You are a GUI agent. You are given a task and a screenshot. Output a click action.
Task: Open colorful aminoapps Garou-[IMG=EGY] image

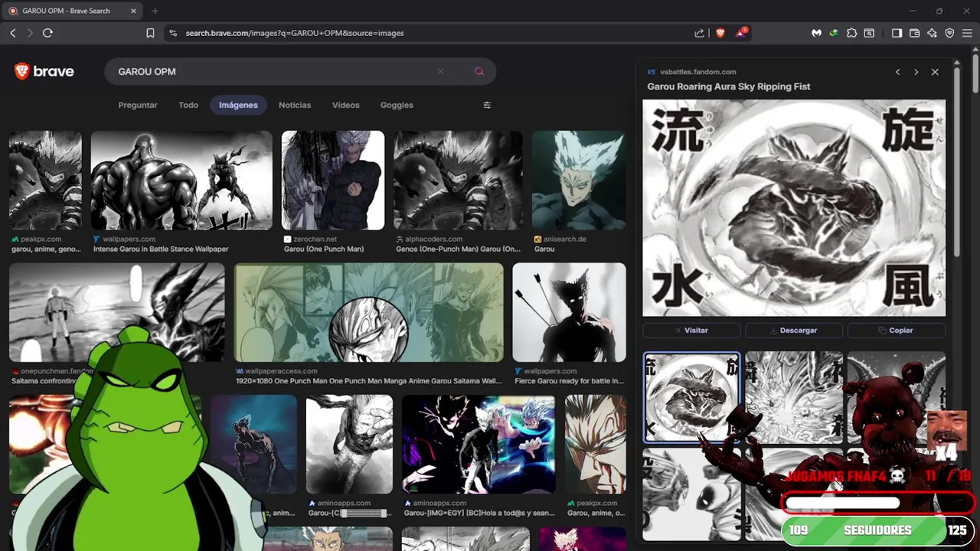pos(479,444)
